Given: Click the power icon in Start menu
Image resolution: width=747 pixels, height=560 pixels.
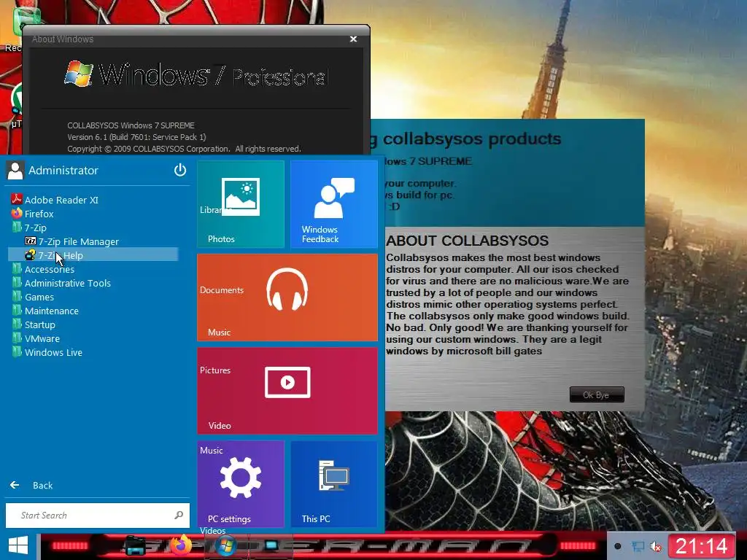Looking at the screenshot, I should coord(180,169).
